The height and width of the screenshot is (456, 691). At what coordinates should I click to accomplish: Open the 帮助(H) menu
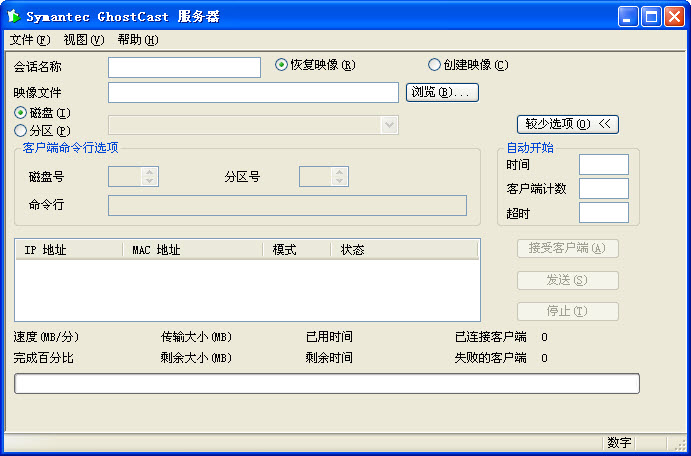(x=137, y=40)
